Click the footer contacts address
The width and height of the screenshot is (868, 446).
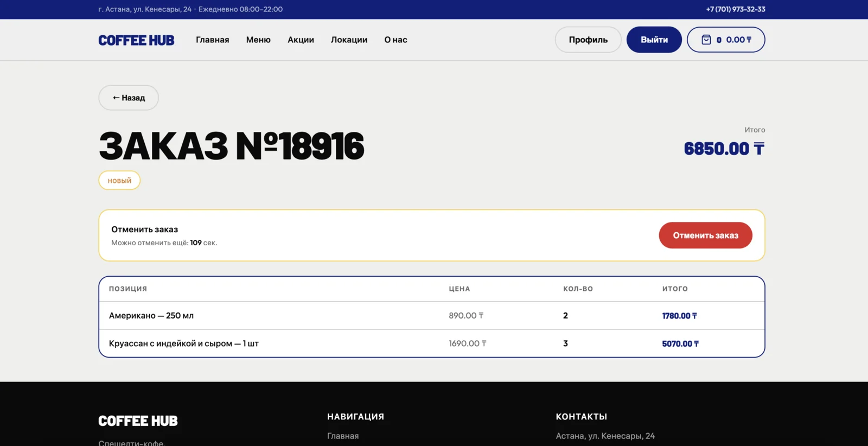(605, 436)
